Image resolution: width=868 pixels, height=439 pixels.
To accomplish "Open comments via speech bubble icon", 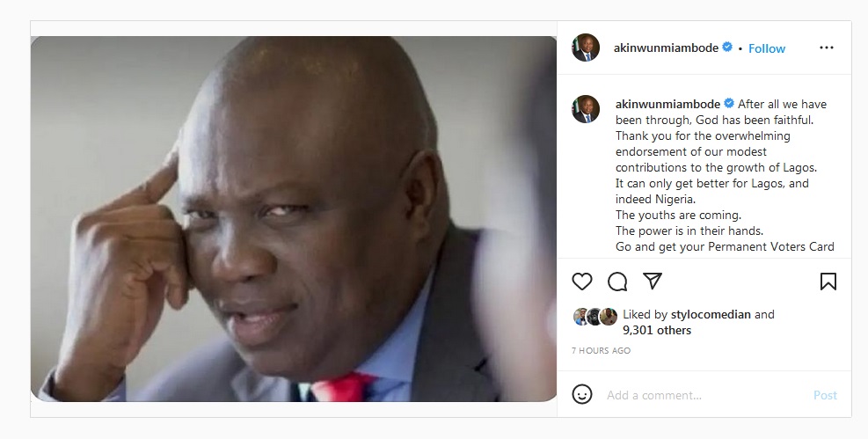I will [617, 282].
